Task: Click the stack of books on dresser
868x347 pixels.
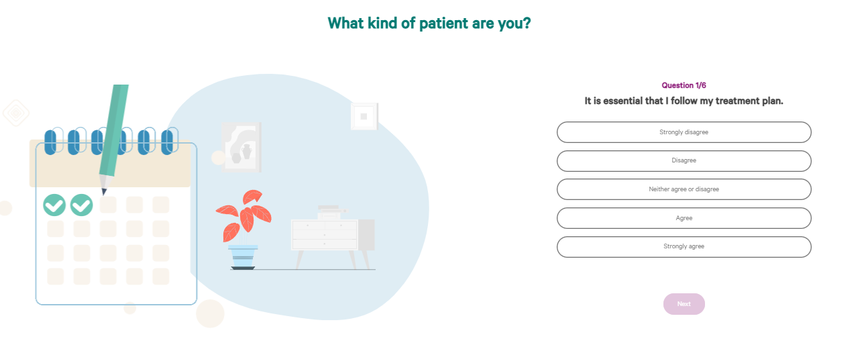Action: coord(329,212)
